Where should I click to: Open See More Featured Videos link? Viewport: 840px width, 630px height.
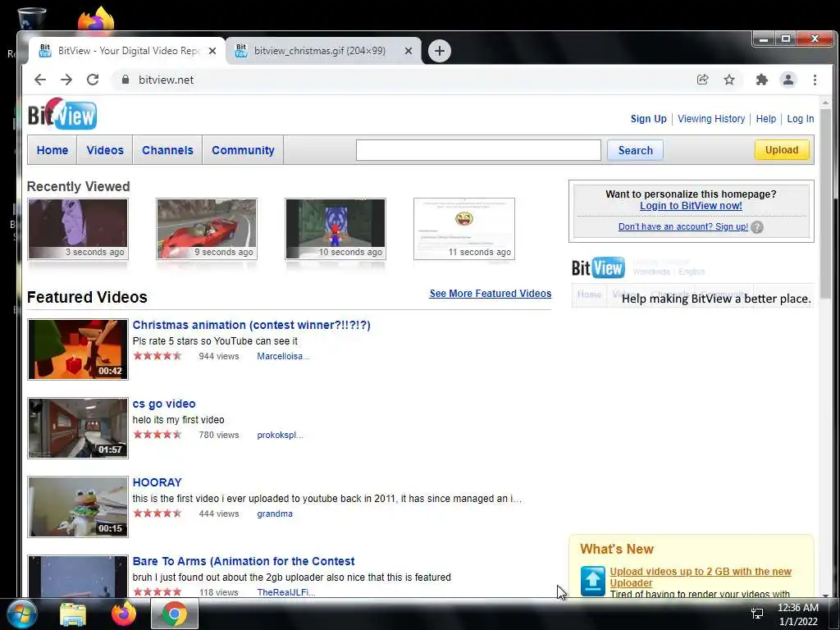click(491, 294)
